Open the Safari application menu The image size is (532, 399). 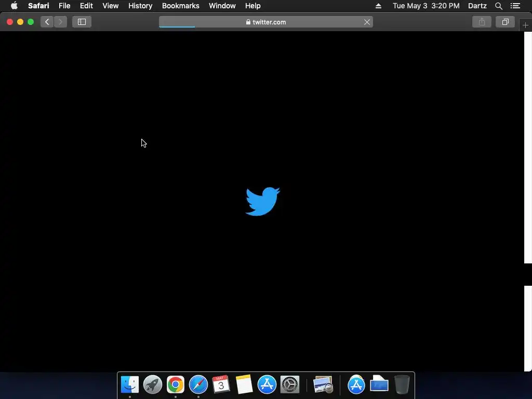point(38,6)
